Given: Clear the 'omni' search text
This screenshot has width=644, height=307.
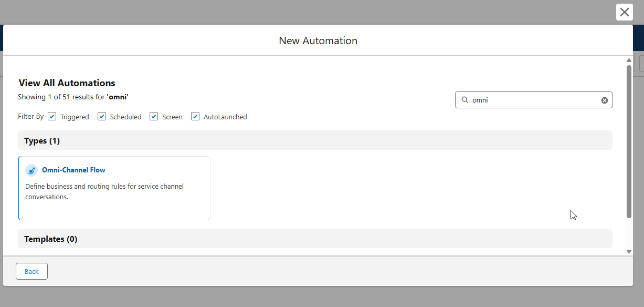Looking at the screenshot, I should (x=604, y=100).
